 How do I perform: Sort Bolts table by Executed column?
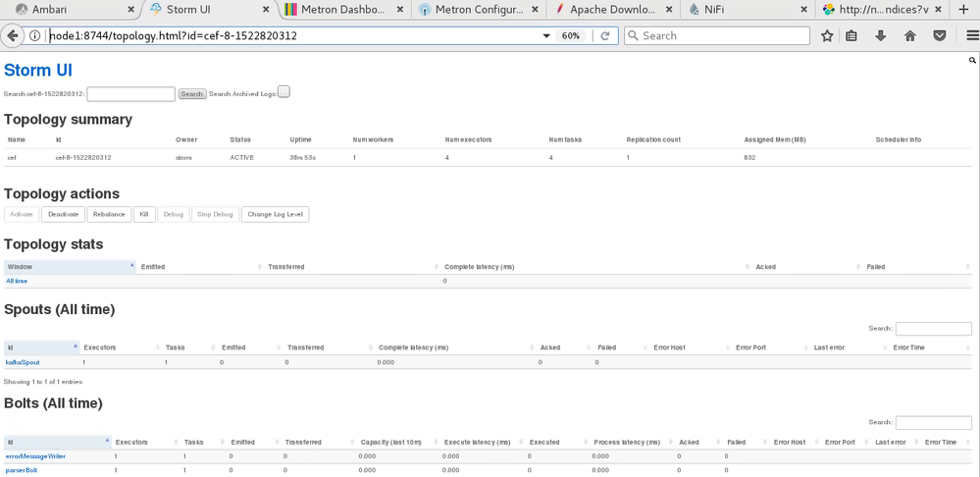pos(556,442)
